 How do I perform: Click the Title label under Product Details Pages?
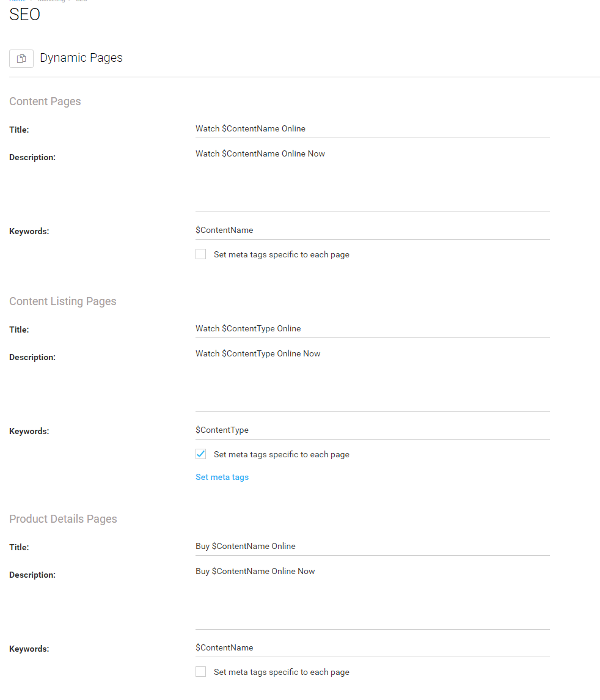point(19,547)
